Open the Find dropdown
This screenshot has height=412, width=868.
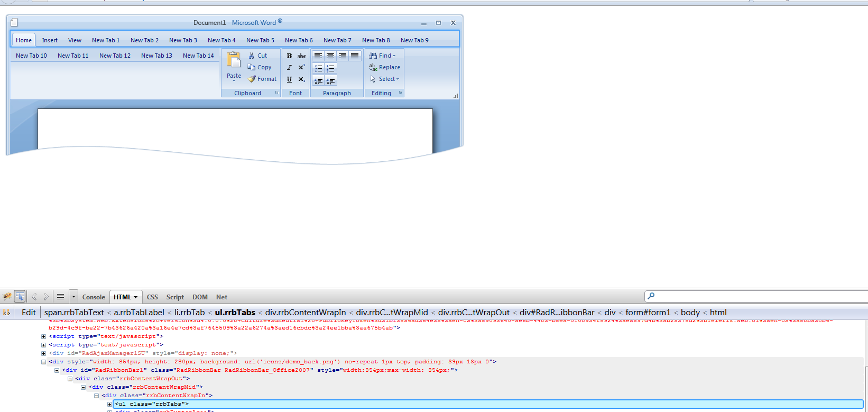[x=382, y=56]
